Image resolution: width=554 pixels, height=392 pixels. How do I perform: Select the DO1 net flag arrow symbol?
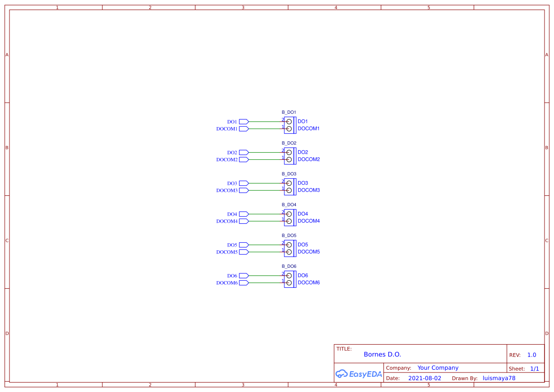point(244,122)
